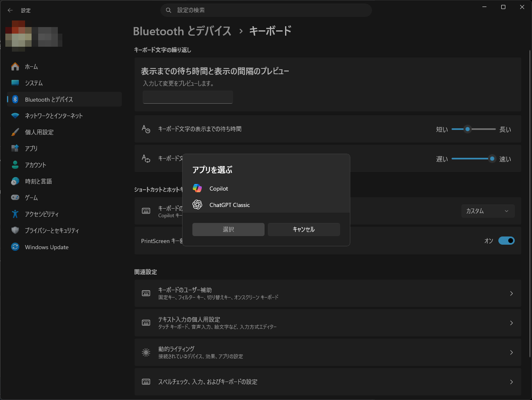Open ゲーム in the sidebar
Screen dimensions: 532x400
64,198
